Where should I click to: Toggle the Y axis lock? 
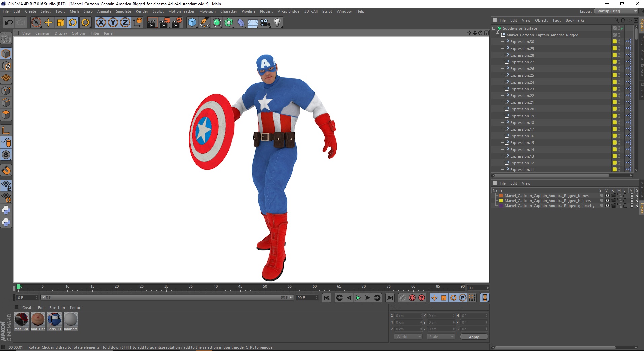[113, 23]
